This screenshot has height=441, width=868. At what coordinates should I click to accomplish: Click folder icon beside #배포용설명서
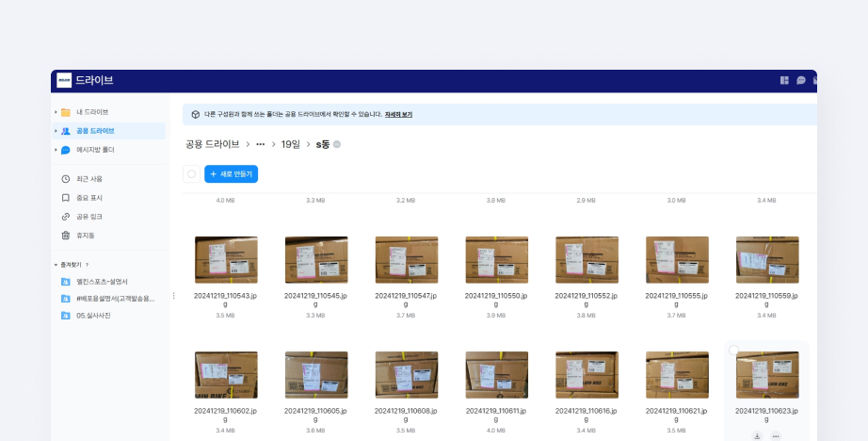(66, 299)
